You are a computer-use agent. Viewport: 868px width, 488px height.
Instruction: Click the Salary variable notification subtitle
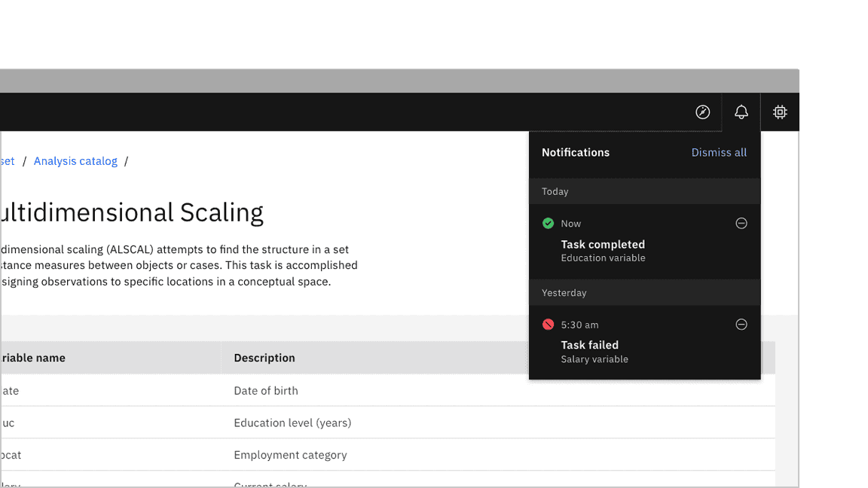594,360
